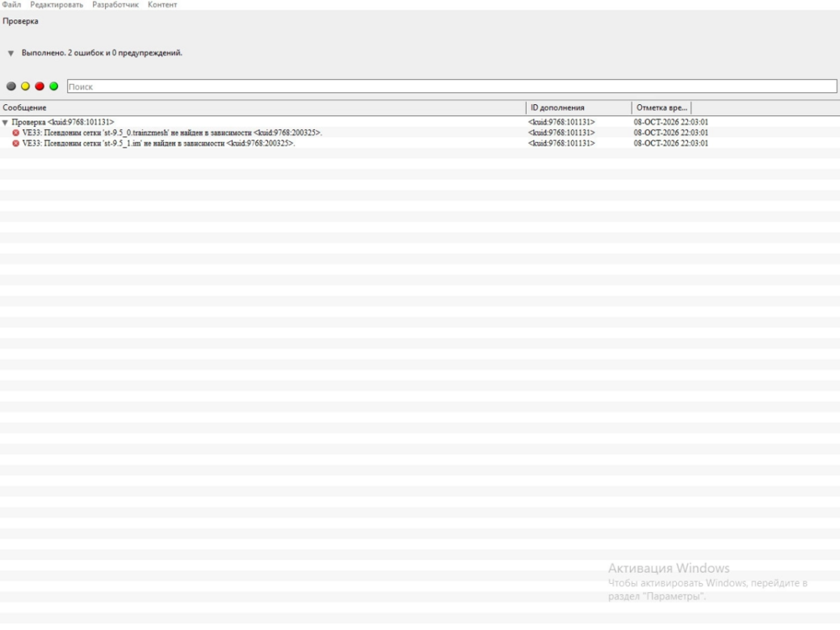Screen dimensions: 840x630
Task: Open the Редактировать menu
Action: click(56, 5)
